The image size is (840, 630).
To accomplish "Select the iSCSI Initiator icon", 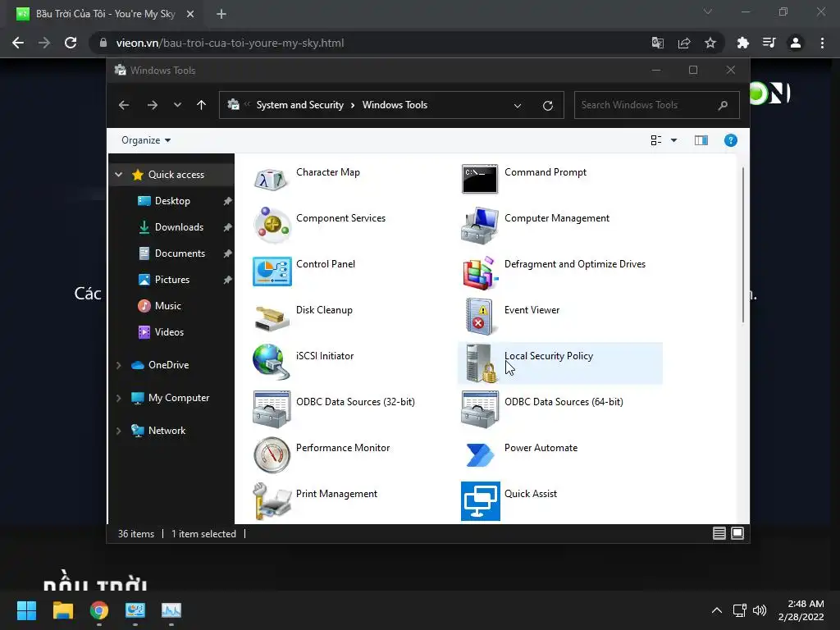I will pyautogui.click(x=272, y=363).
